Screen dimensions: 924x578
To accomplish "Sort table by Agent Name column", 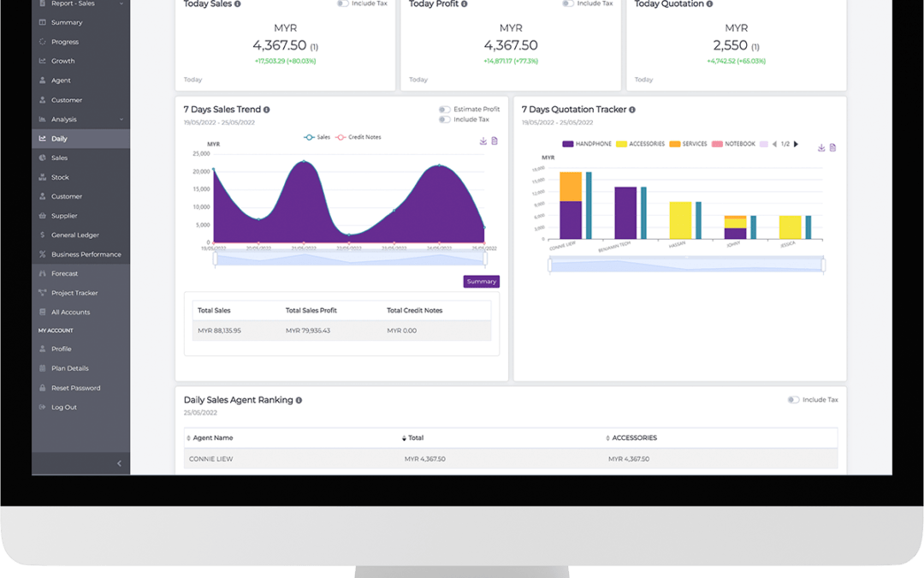I will 212,438.
